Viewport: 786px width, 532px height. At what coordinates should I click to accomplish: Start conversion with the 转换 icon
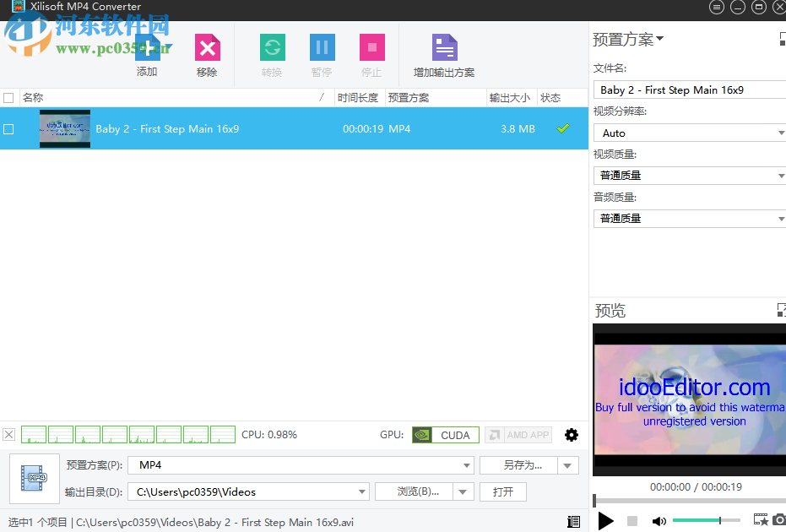coord(271,46)
